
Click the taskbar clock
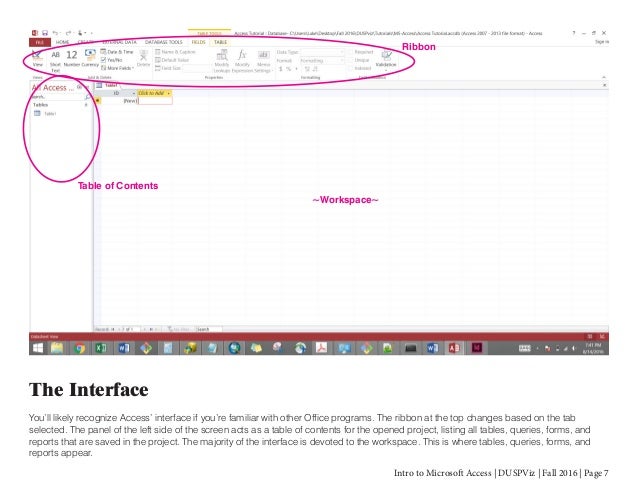tap(594, 348)
